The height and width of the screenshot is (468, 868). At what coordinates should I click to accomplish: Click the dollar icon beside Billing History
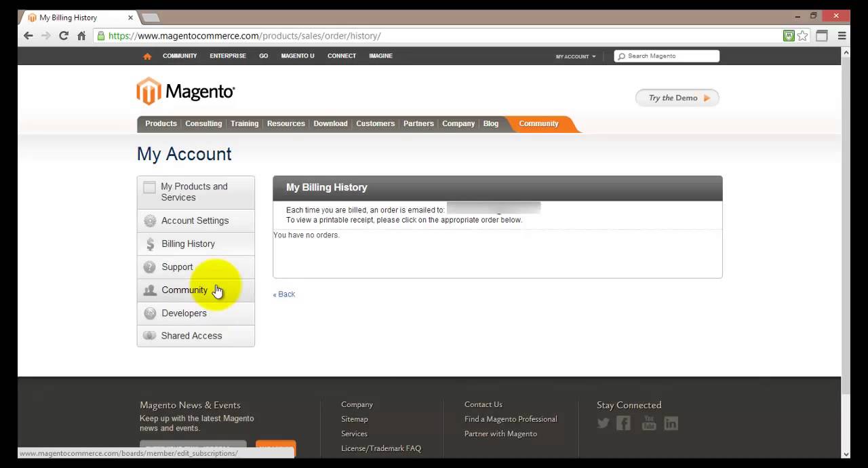(150, 243)
